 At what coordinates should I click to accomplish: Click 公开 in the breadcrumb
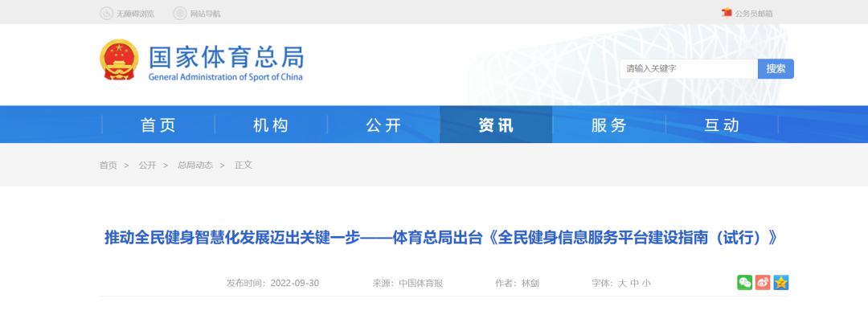[147, 165]
